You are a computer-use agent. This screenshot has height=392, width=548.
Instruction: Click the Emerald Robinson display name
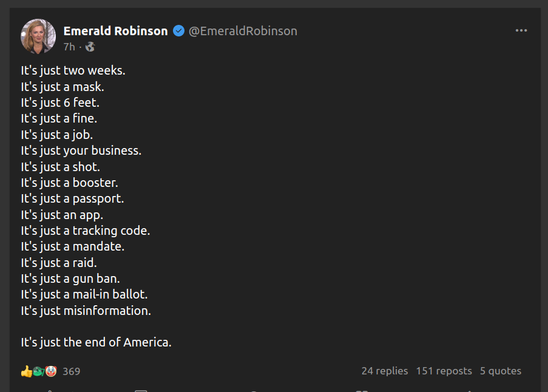tap(115, 31)
